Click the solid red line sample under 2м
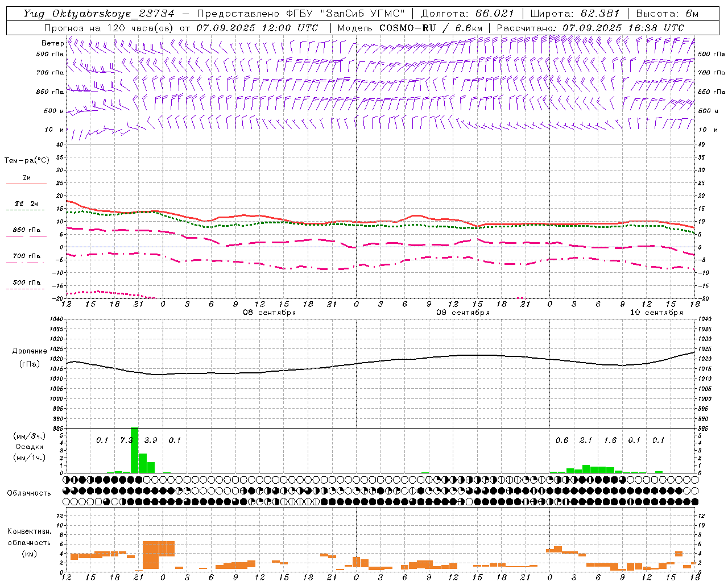 [x=26, y=184]
